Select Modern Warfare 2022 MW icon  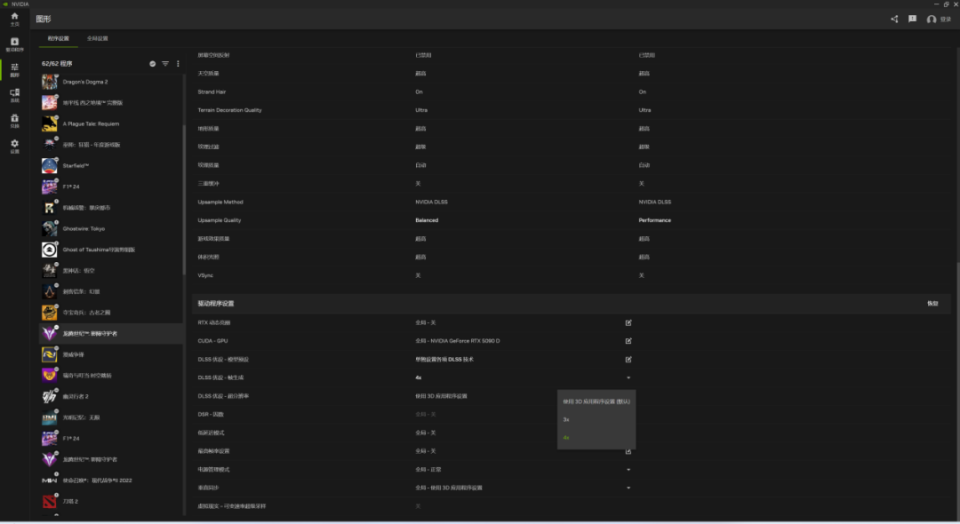[50, 481]
